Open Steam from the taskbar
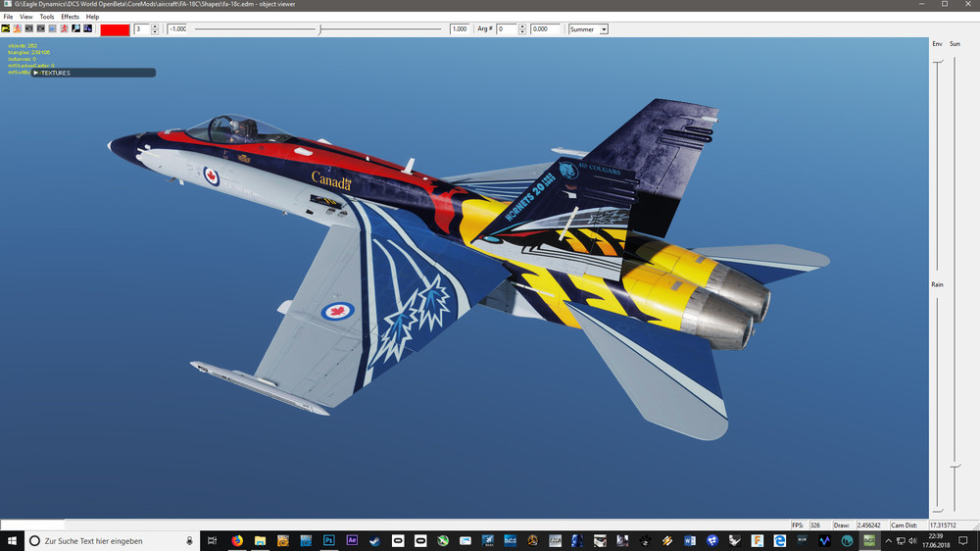The height and width of the screenshot is (551, 980). tap(375, 541)
